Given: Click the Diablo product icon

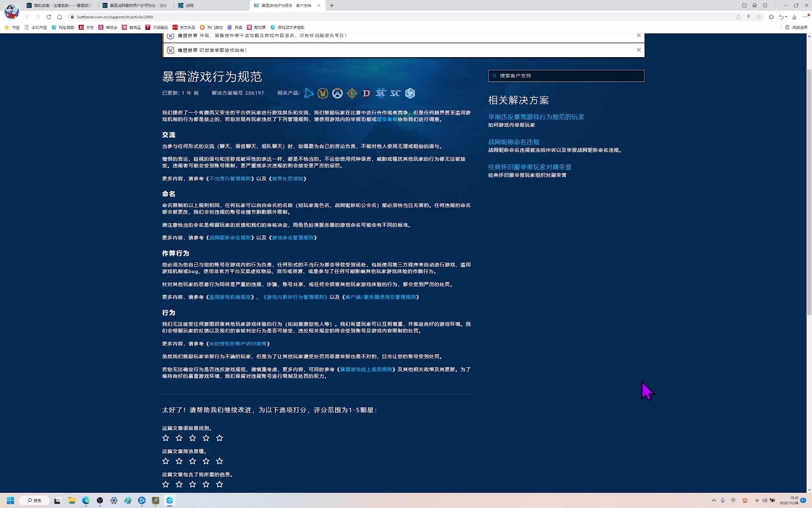Looking at the screenshot, I should (366, 93).
